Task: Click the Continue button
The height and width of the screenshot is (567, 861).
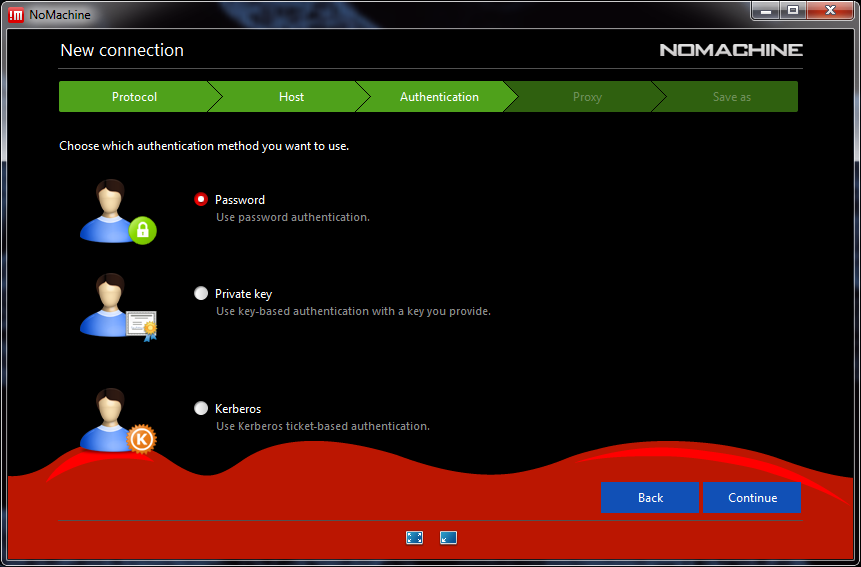Action: pyautogui.click(x=752, y=498)
